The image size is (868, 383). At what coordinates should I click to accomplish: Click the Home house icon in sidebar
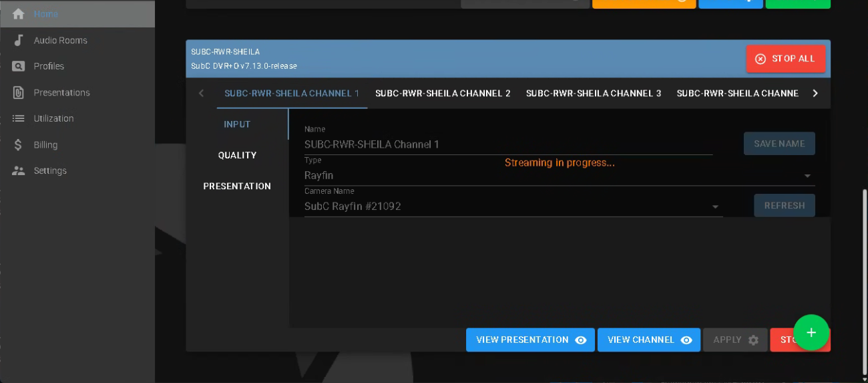click(19, 14)
